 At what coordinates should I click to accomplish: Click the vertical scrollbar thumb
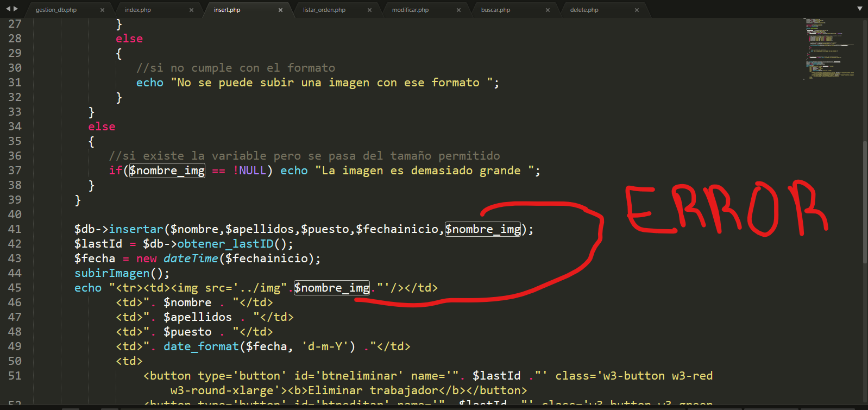[865, 203]
